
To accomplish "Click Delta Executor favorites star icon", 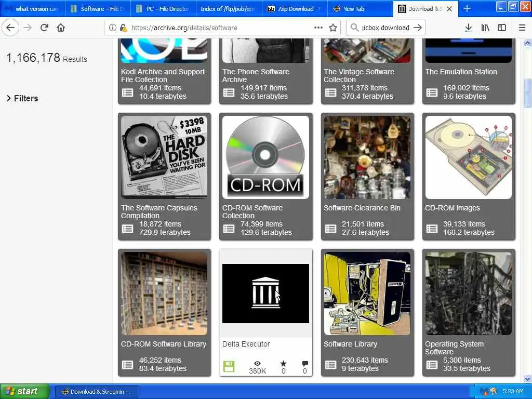I will [x=283, y=363].
